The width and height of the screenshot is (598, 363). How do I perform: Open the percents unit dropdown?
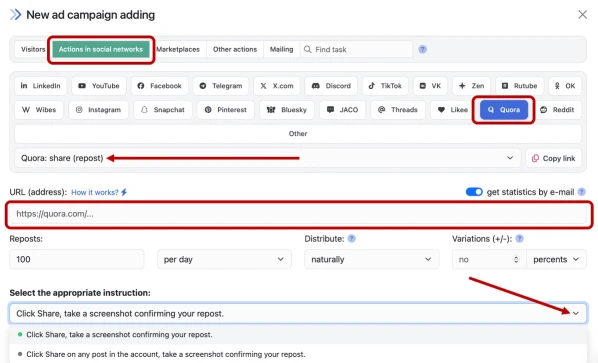(x=556, y=259)
